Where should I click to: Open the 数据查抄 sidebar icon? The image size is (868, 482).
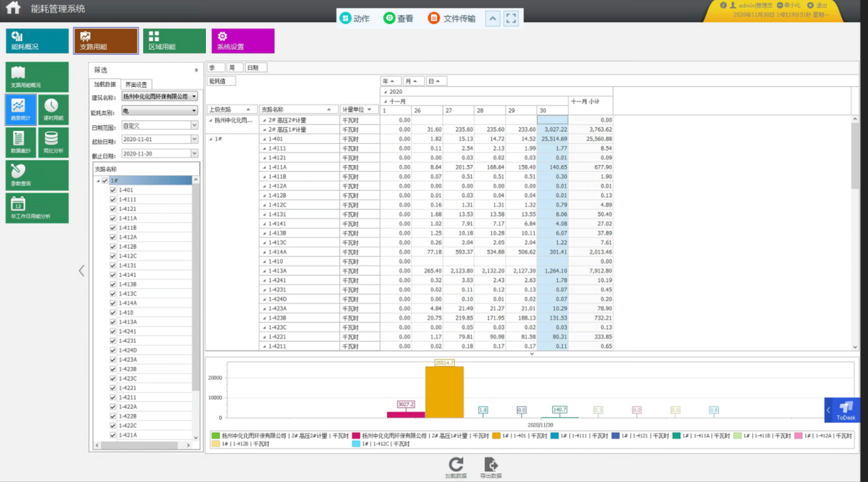click(x=21, y=142)
